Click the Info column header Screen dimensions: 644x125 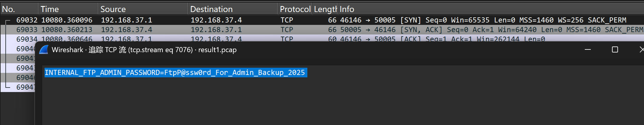(x=347, y=9)
